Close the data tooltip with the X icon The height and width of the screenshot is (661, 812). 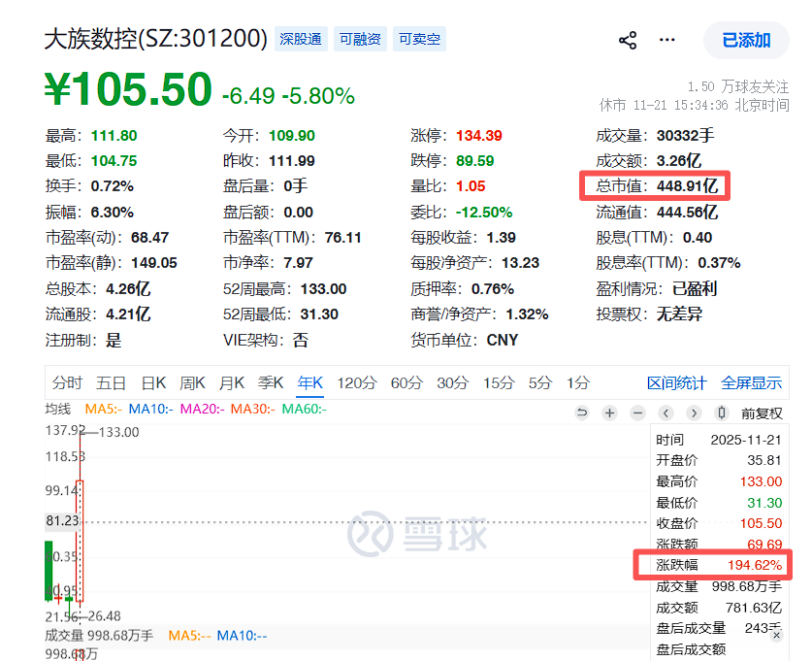click(776, 635)
